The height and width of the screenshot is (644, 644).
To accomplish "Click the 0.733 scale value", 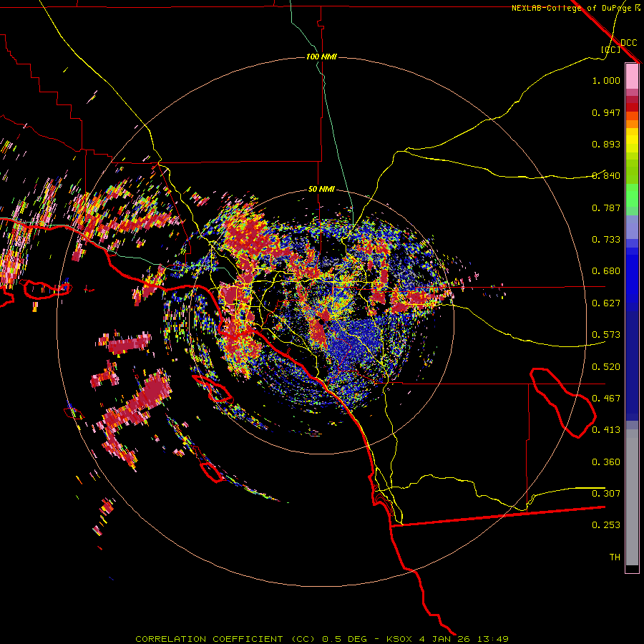I will tap(606, 240).
